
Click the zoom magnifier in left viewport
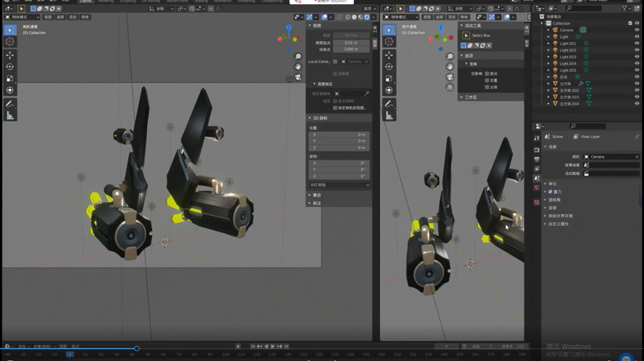click(x=298, y=56)
